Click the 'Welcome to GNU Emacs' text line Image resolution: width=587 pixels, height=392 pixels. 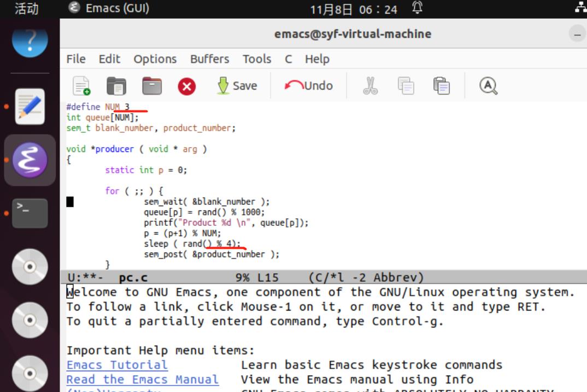(320, 292)
